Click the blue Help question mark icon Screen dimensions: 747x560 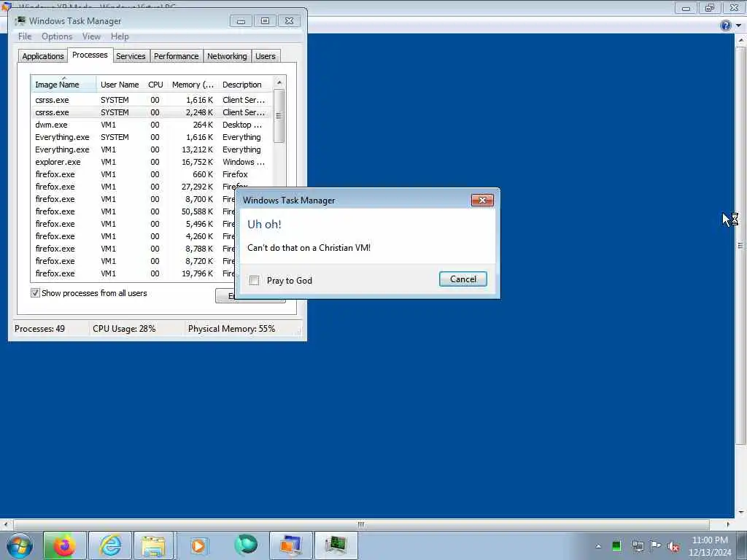coord(725,26)
